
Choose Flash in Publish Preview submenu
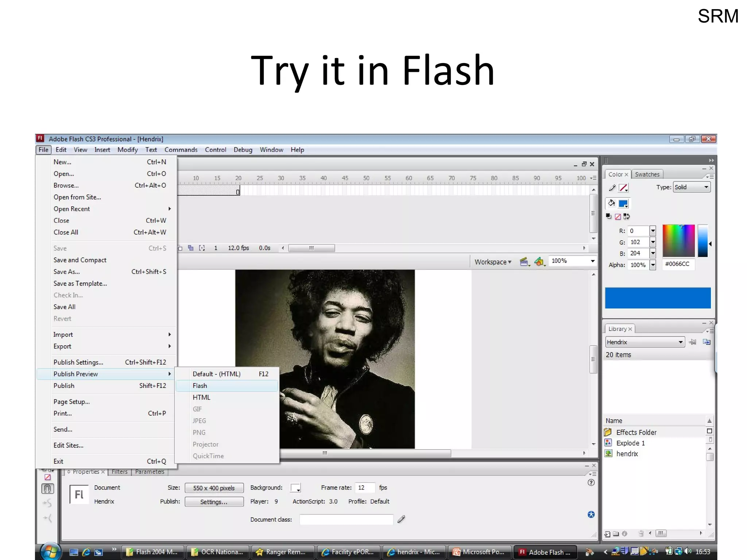pyautogui.click(x=227, y=386)
